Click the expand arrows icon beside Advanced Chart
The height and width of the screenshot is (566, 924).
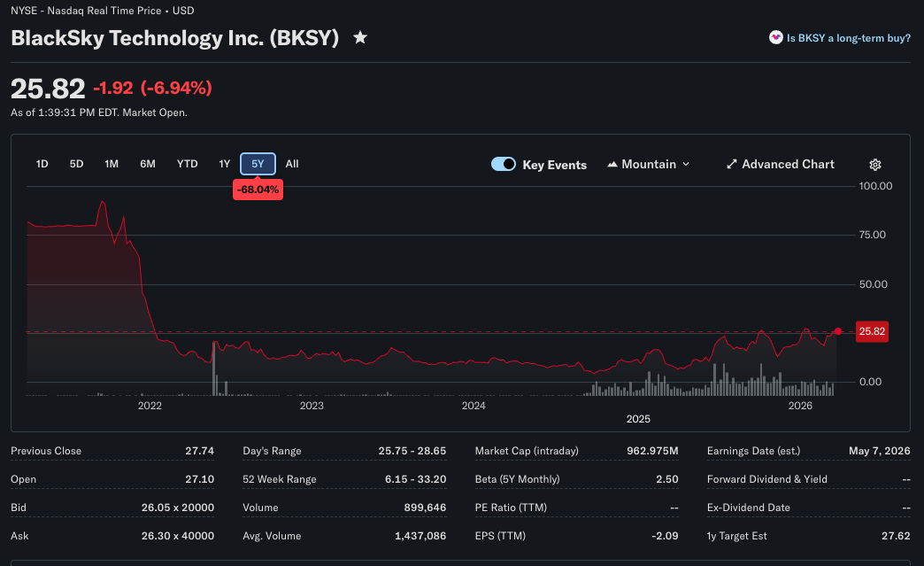731,164
